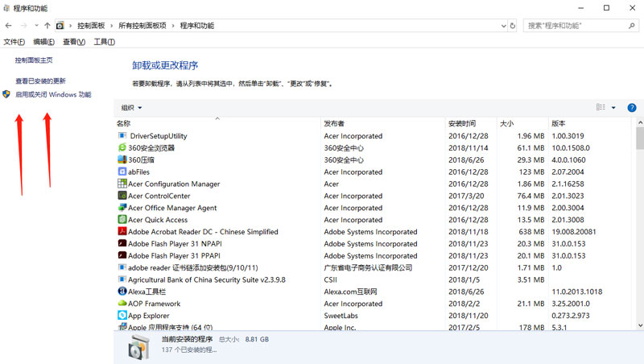Click the App Explorer icon
This screenshot has width=644, height=364.
click(x=122, y=315)
